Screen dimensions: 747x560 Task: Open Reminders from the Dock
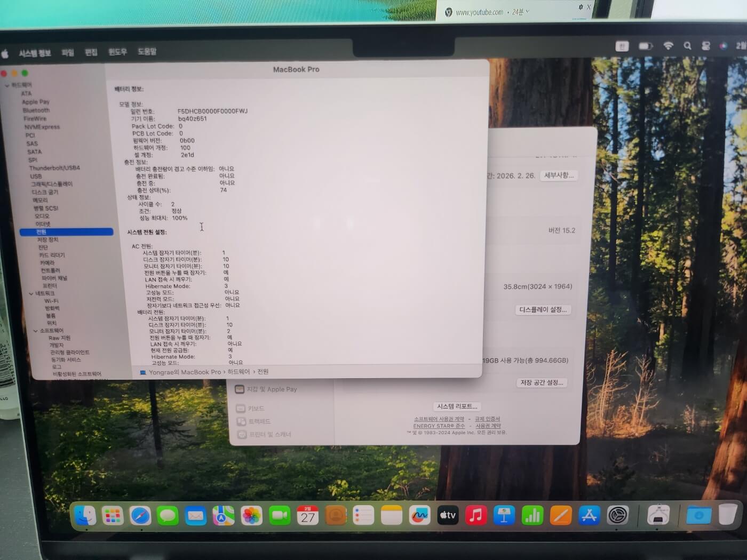point(363,516)
